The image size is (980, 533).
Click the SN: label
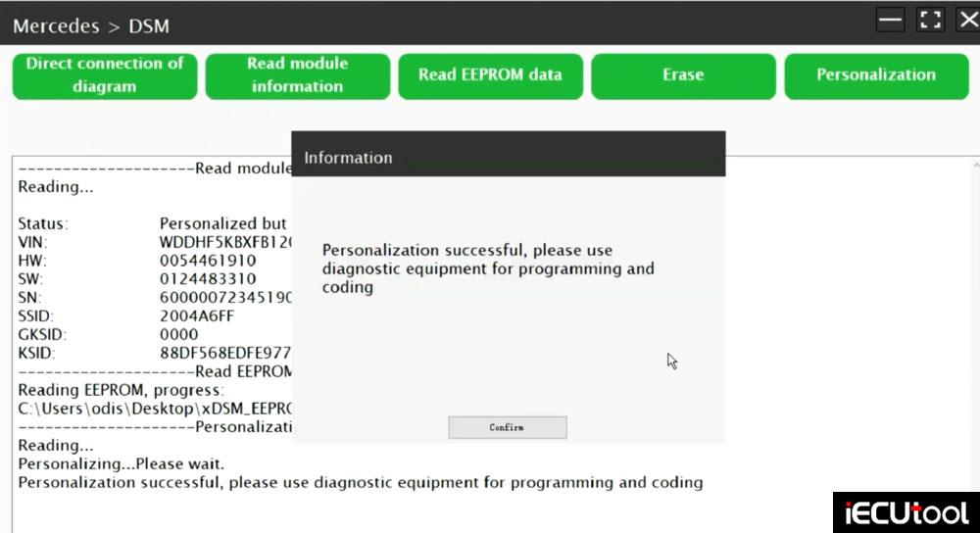[x=29, y=298]
